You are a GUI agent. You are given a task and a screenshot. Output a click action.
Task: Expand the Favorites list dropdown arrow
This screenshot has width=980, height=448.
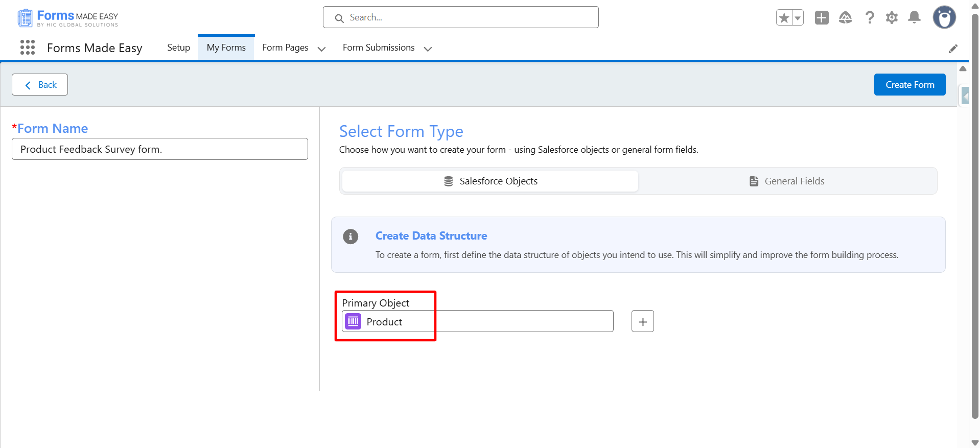798,18
